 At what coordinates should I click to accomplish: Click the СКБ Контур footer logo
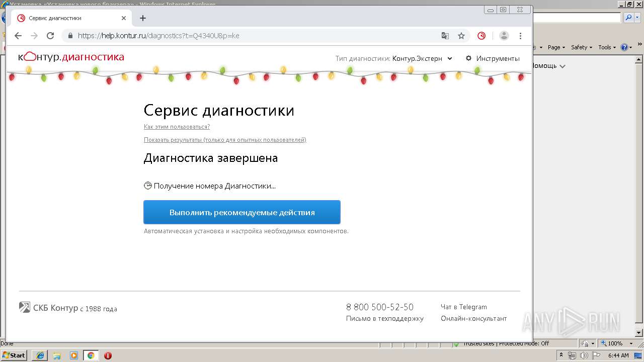click(48, 308)
